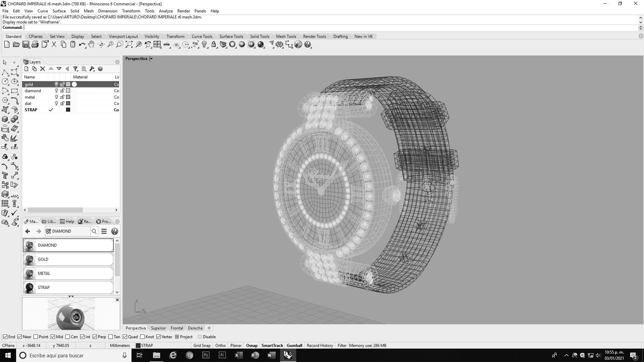Image resolution: width=644 pixels, height=362 pixels.
Task: Toggle visibility bulb of diamond layer
Action: (56, 91)
